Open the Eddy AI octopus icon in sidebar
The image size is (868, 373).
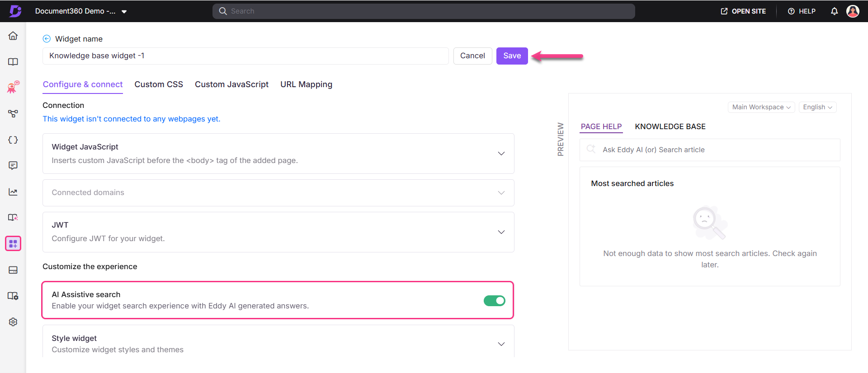[13, 87]
